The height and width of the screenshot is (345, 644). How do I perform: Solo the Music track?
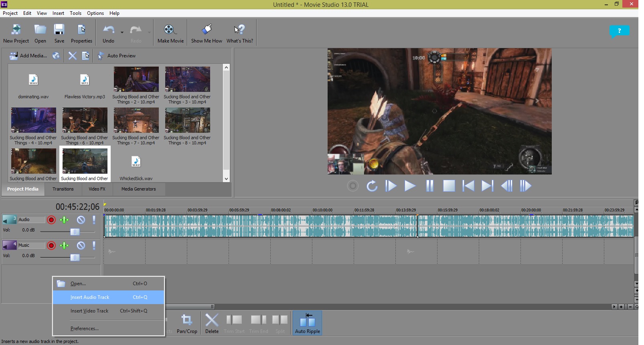coord(94,246)
